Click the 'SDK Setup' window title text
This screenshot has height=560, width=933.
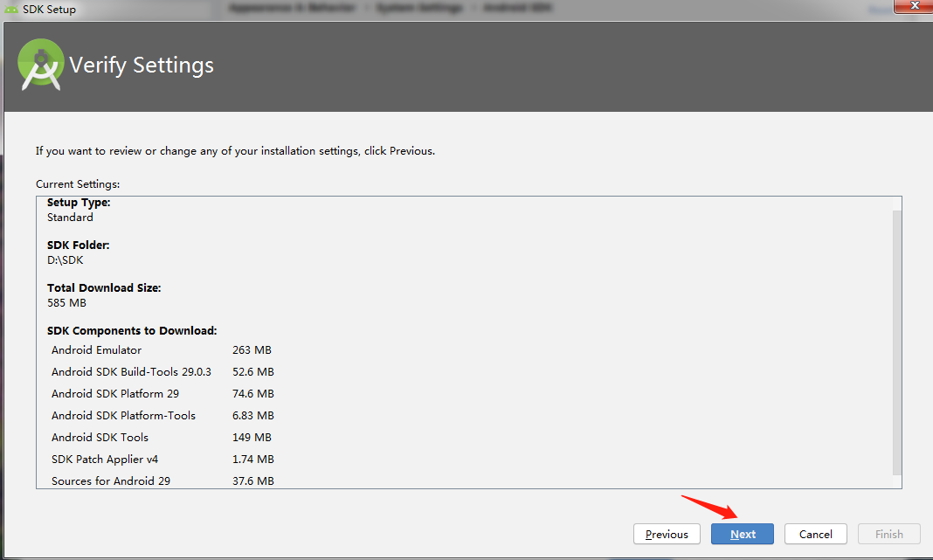(50, 10)
